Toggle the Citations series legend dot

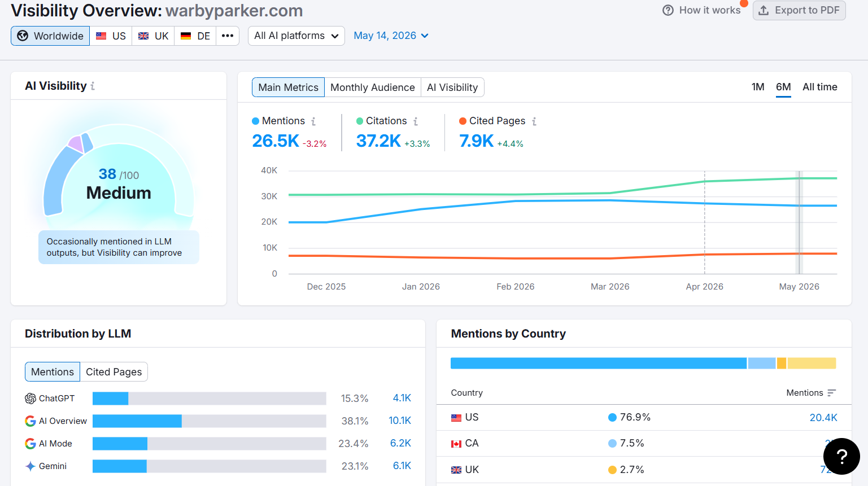(360, 121)
